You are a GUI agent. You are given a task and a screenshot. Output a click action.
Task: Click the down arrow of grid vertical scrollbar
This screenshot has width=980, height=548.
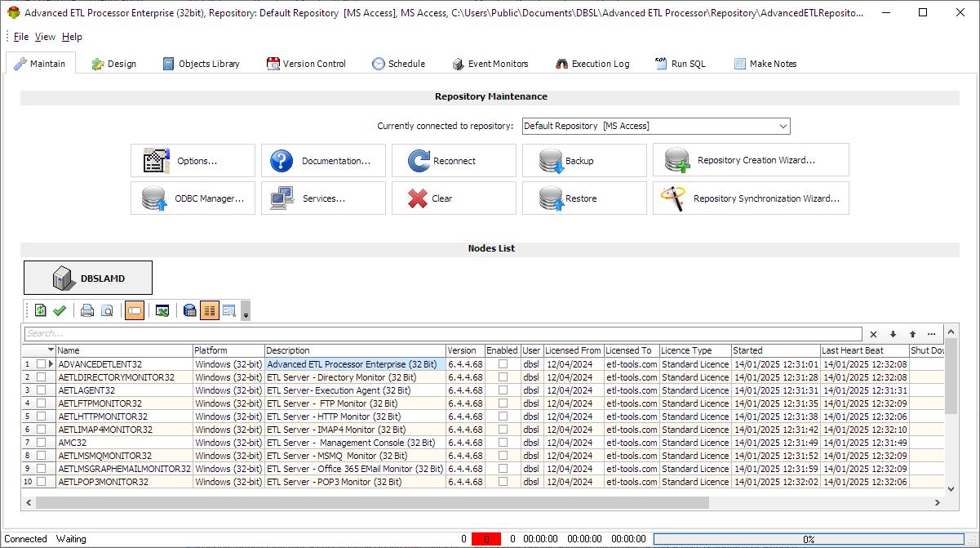[x=951, y=488]
